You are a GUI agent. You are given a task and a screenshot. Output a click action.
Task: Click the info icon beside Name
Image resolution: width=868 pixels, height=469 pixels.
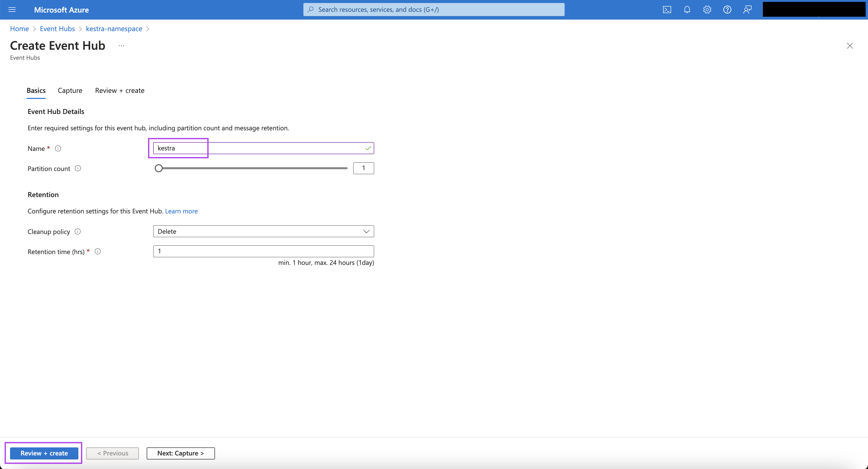[58, 149]
